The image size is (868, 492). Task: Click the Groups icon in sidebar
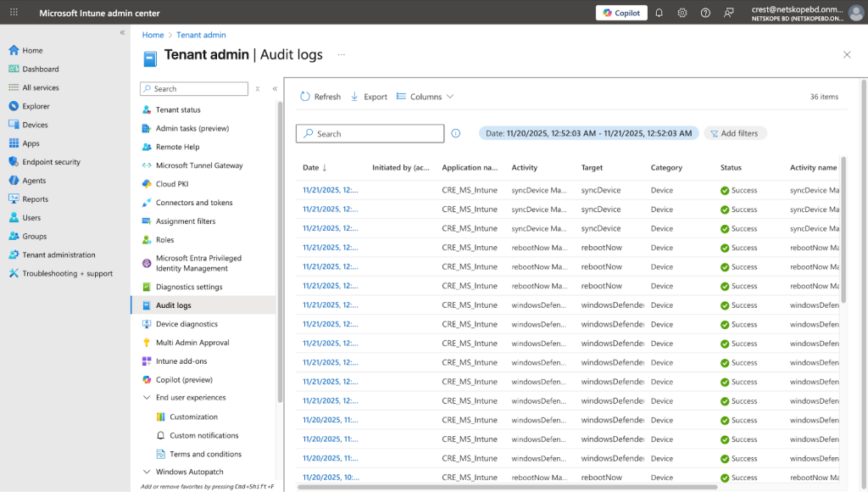14,236
